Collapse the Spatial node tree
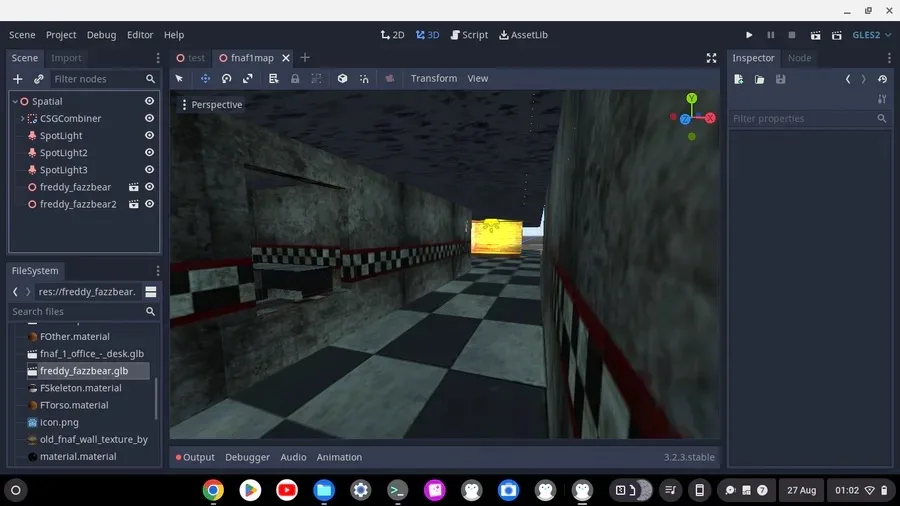 (15, 102)
